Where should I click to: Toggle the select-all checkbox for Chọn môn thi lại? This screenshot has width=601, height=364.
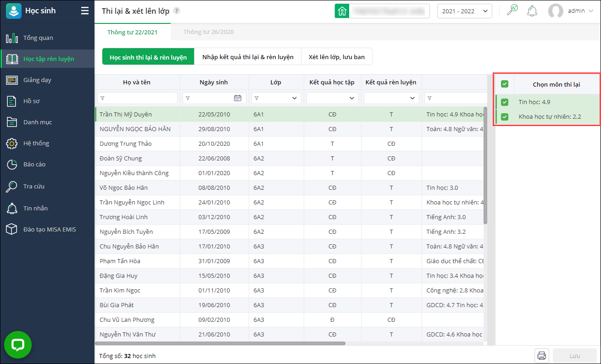505,84
